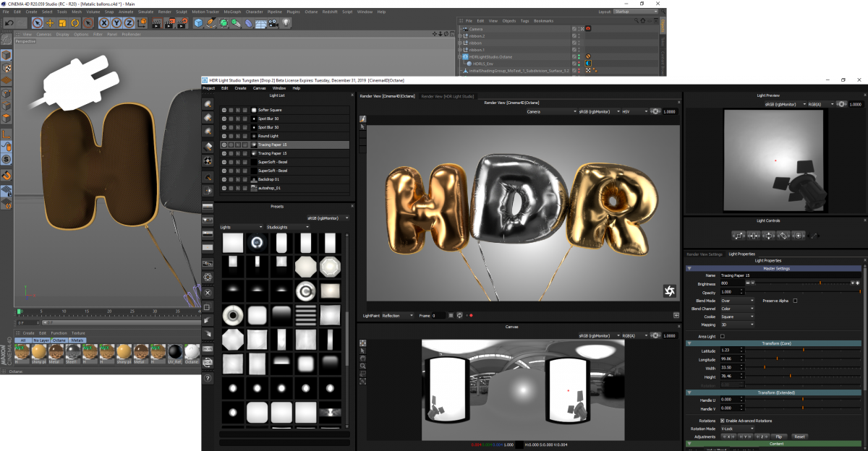
Task: Open the Cookie dropdown set to Square
Action: tap(737, 317)
